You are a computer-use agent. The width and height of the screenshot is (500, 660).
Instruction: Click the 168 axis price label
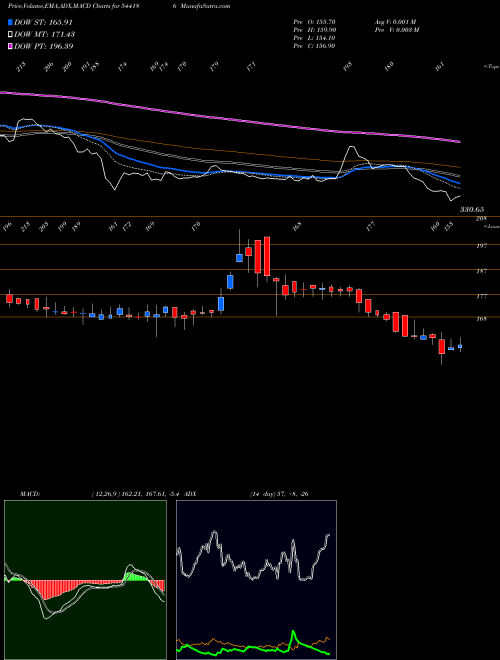click(x=481, y=319)
